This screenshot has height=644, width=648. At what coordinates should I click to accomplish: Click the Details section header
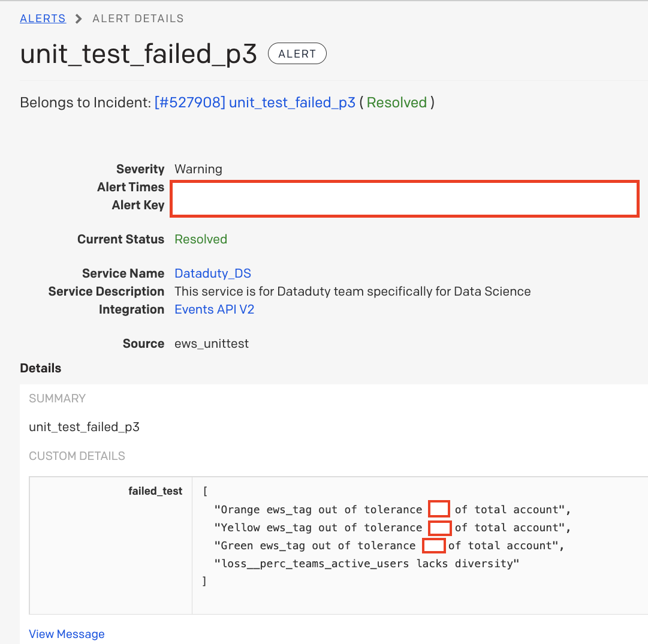(x=40, y=368)
